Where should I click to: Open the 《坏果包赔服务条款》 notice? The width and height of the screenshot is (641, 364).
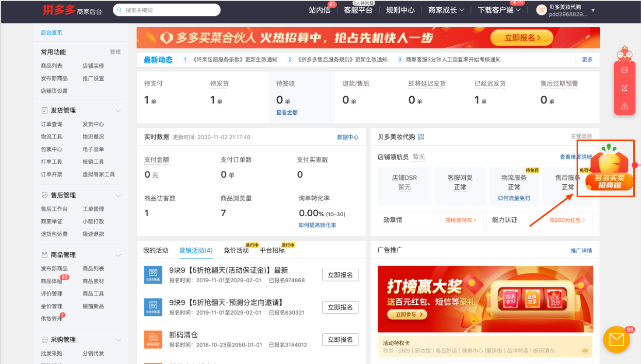[235, 60]
